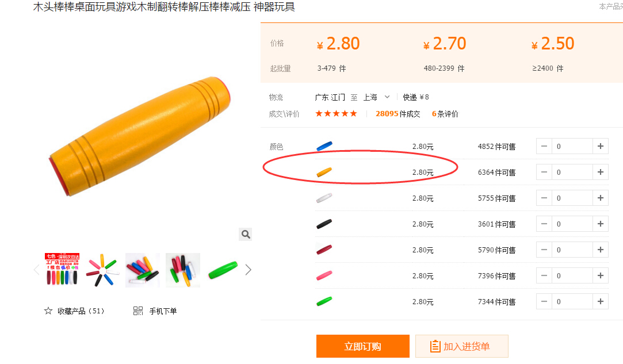
Task: Select the pink stick color swatch
Action: (324, 275)
